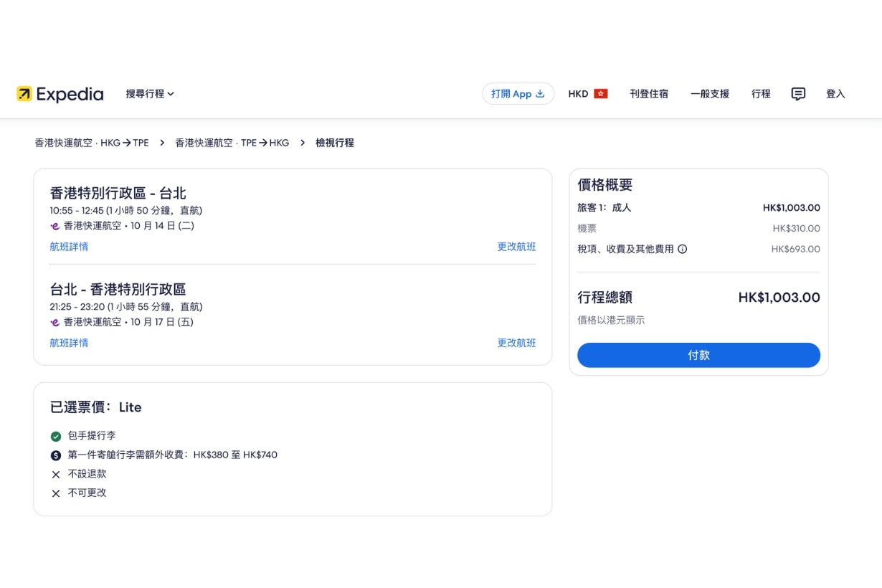Click the X icon beside 不可更改
The width and height of the screenshot is (882, 588).
point(56,493)
